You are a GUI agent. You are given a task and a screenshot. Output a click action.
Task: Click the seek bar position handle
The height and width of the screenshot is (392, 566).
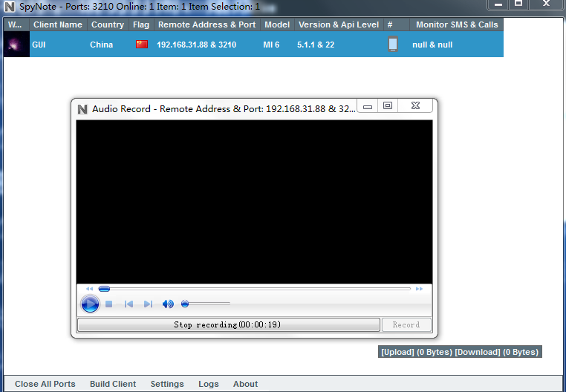point(104,288)
